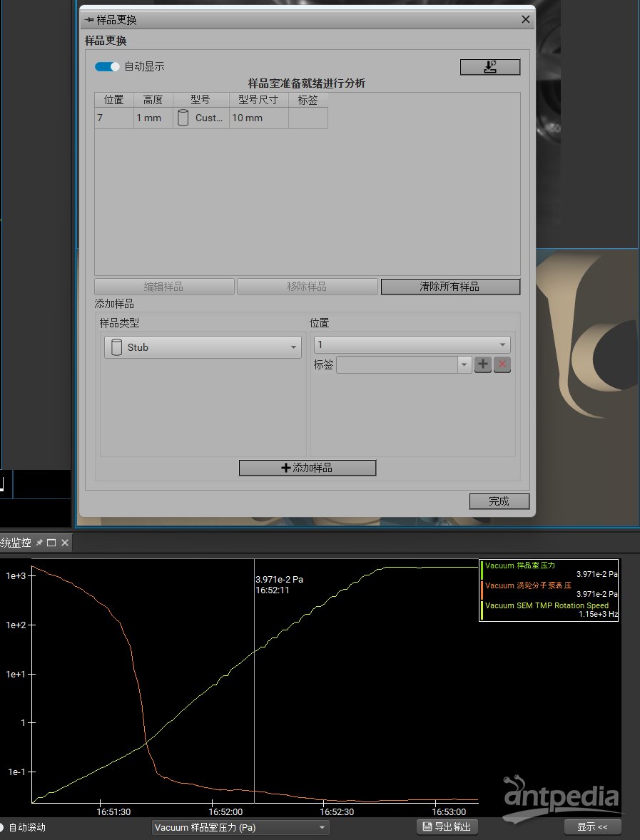Click the 标签 column header
This screenshot has width=640, height=840.
click(308, 100)
